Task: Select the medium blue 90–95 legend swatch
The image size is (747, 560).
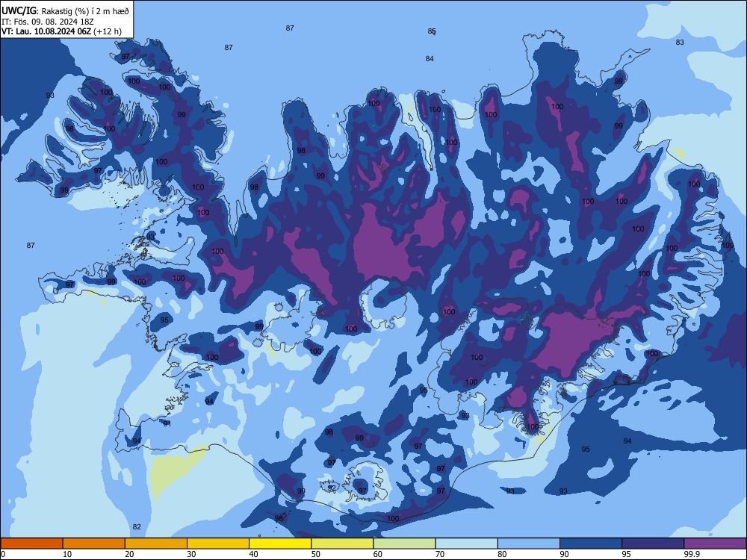Action: (591, 544)
